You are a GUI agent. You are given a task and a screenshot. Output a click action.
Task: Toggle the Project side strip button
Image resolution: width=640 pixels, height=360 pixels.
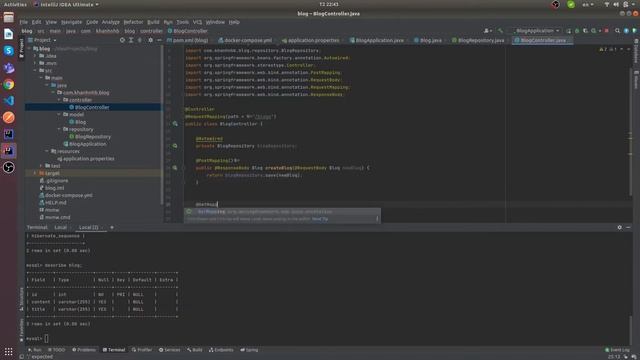[22, 48]
